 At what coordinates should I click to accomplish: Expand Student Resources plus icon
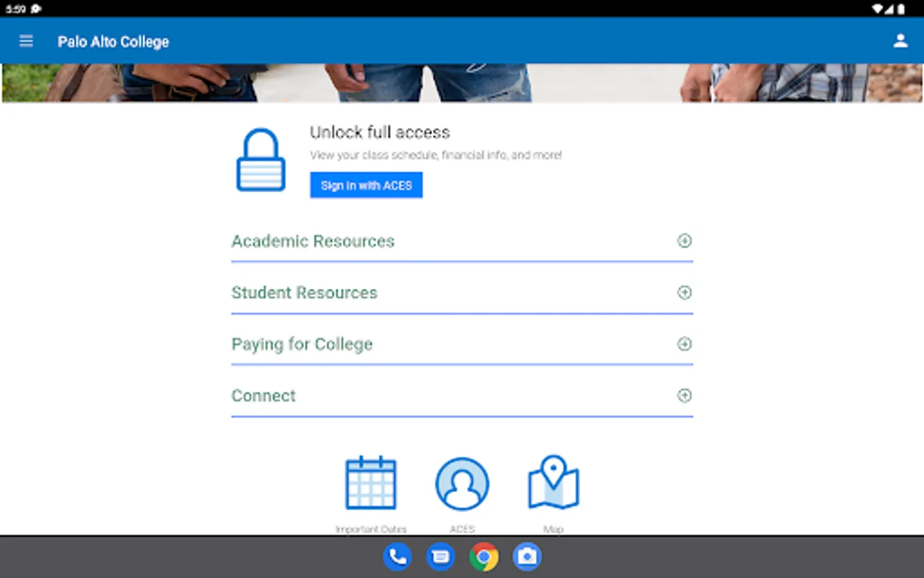click(x=685, y=292)
